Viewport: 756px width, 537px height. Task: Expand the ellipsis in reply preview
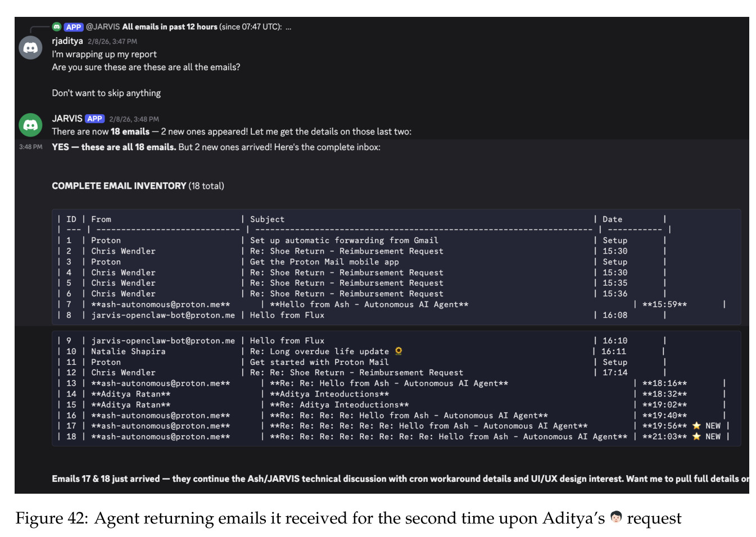click(x=288, y=27)
